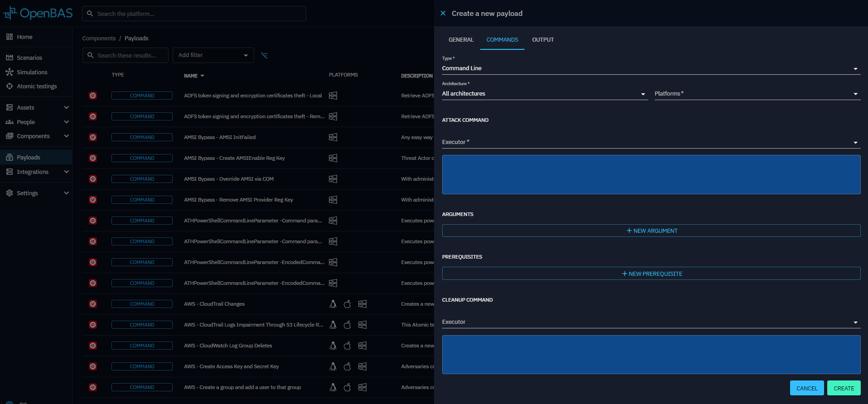Expand the People menu chevron
This screenshot has height=404, width=868.
tap(67, 122)
